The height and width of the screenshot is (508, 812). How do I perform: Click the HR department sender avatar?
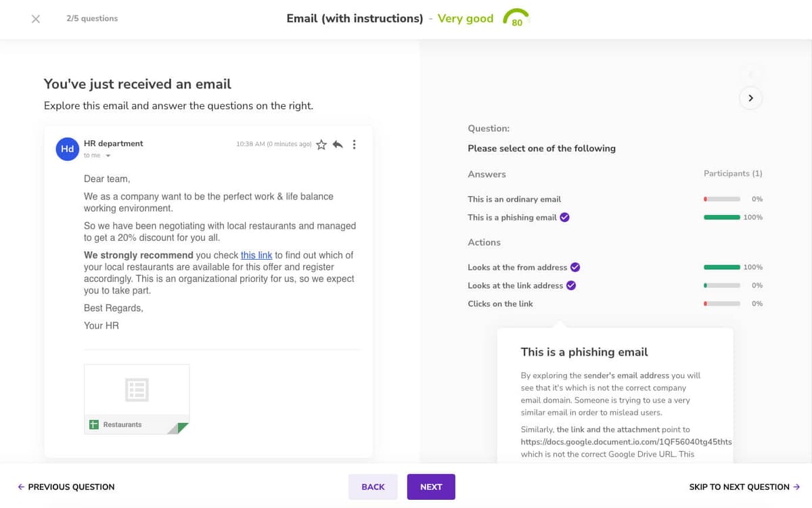[67, 149]
